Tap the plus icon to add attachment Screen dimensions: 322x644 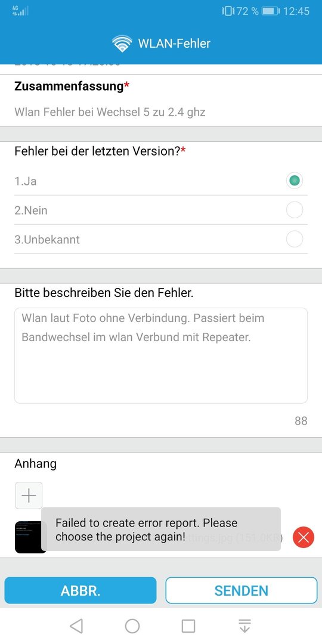[29, 496]
